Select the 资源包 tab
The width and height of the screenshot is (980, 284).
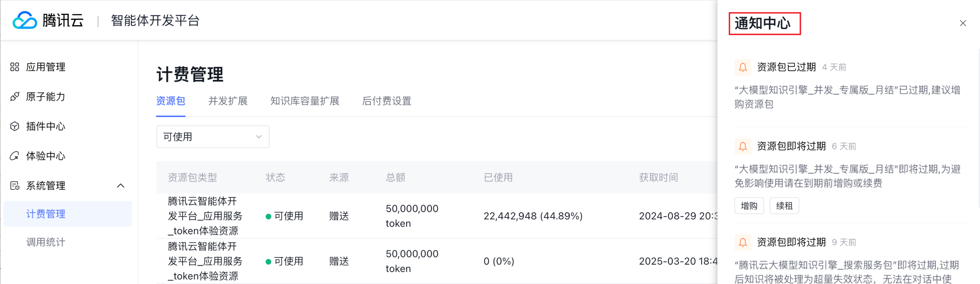pyautogui.click(x=171, y=101)
